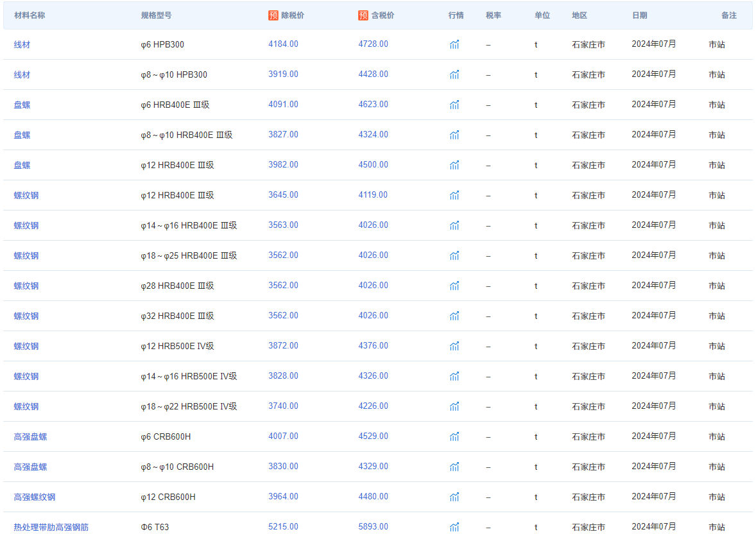756x534 pixels.
Task: Click the orange 预 badge beside 含税价
Action: tap(363, 15)
